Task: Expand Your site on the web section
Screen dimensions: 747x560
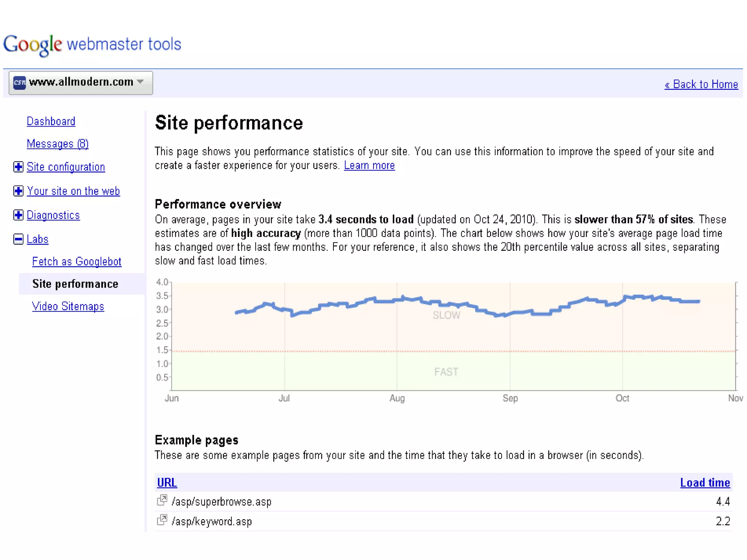Action: click(18, 191)
